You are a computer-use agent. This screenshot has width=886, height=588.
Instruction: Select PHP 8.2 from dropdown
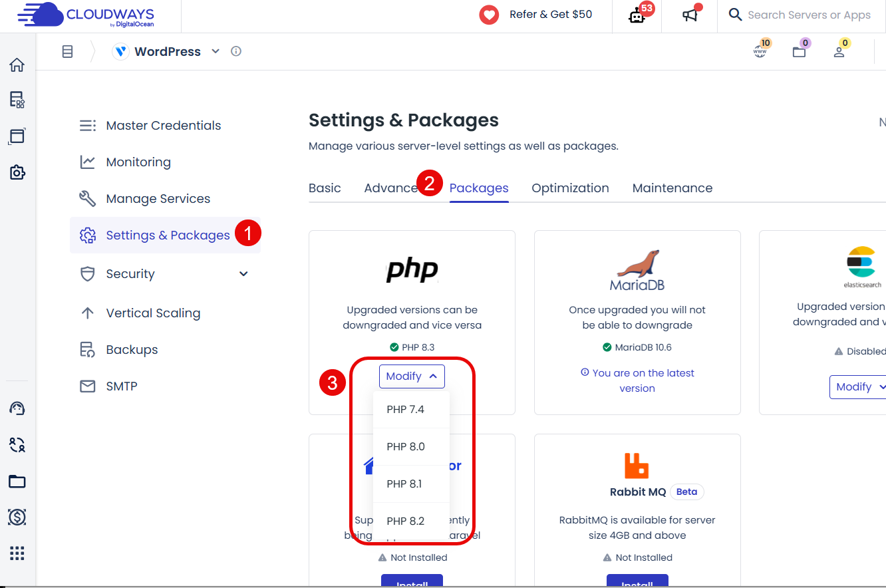click(412, 521)
